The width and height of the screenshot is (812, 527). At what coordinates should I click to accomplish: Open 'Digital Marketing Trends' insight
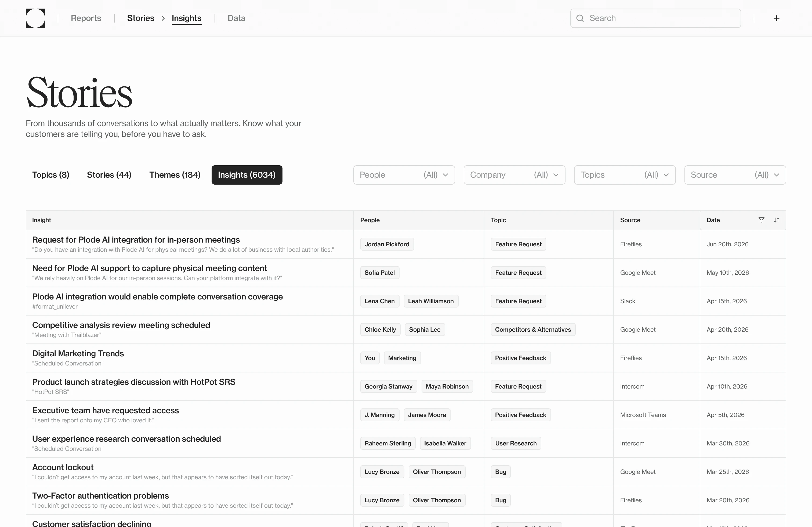78,353
